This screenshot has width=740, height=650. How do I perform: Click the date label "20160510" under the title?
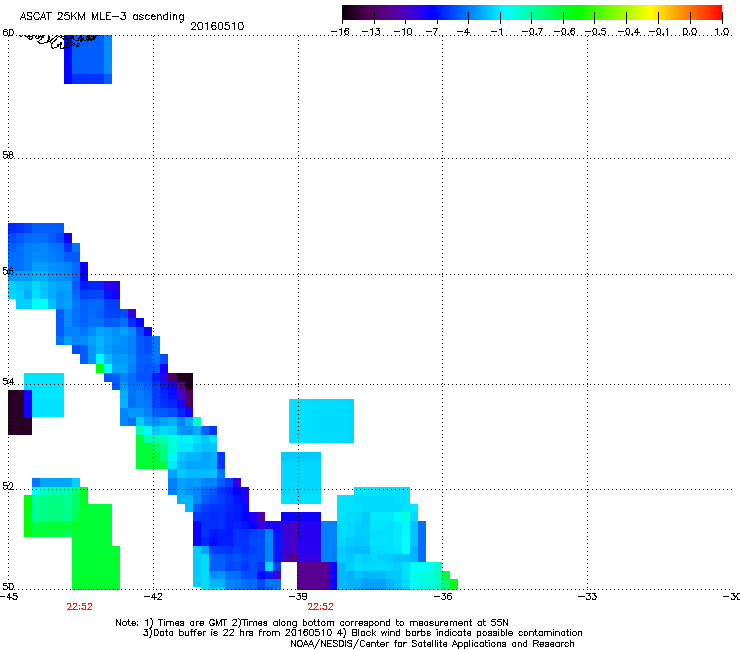217,26
